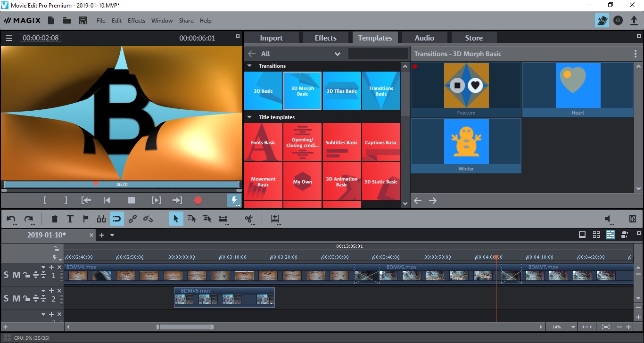Open the Edit menu
This screenshot has width=644, height=343.
point(116,21)
